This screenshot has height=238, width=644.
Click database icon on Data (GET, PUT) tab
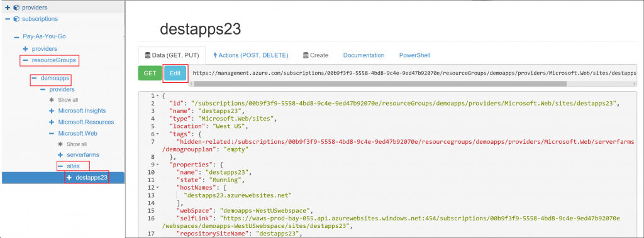coord(147,55)
